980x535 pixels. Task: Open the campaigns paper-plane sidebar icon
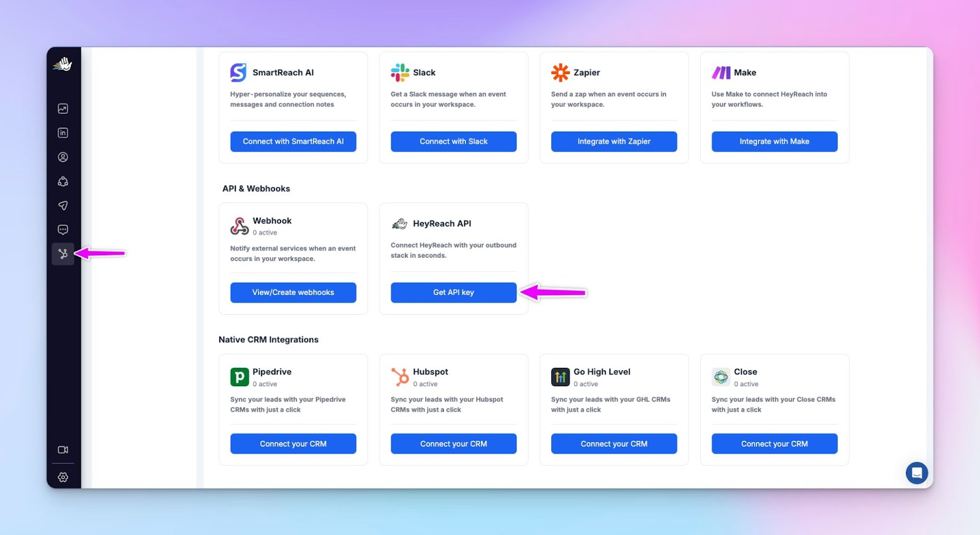62,206
